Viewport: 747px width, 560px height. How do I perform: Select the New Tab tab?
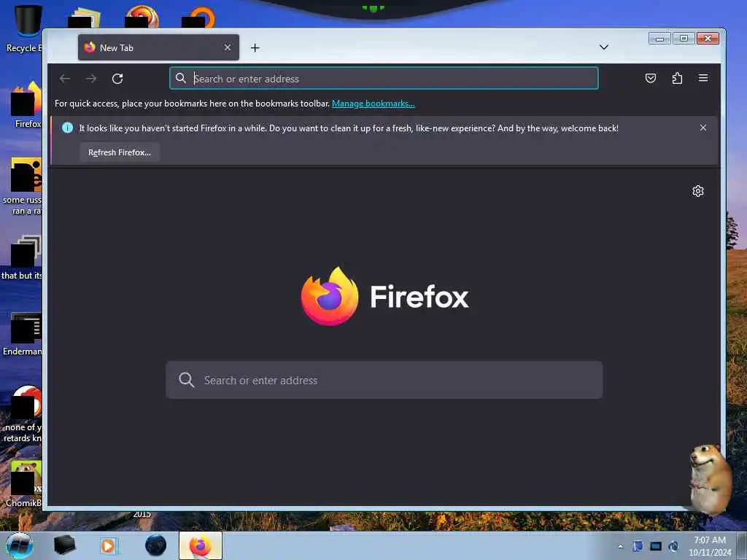[158, 47]
